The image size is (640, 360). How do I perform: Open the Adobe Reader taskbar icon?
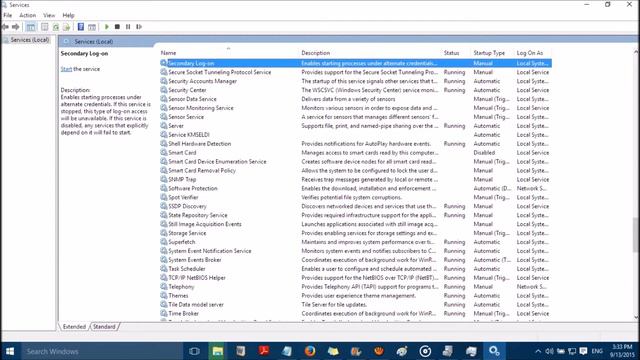click(264, 351)
